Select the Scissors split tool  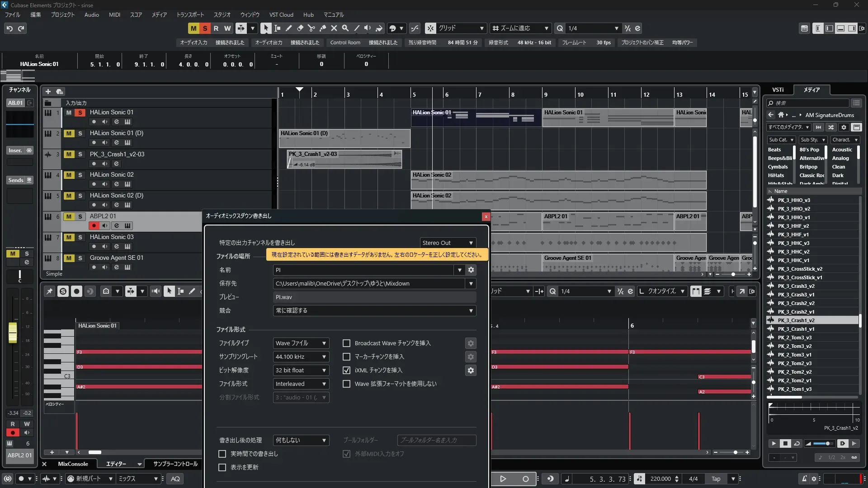pyautogui.click(x=311, y=28)
